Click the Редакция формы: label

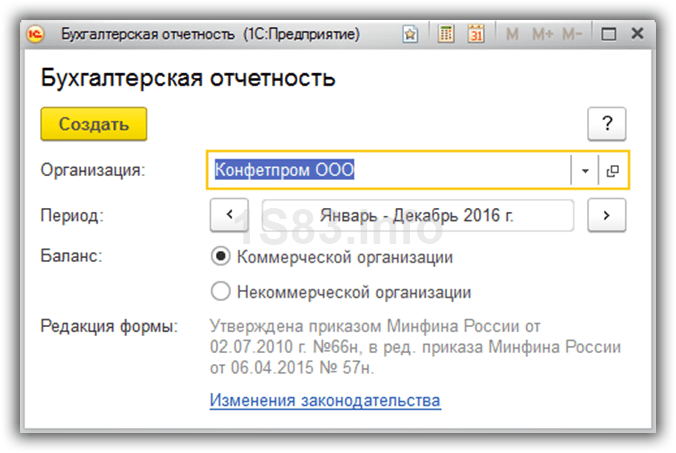pos(109,326)
